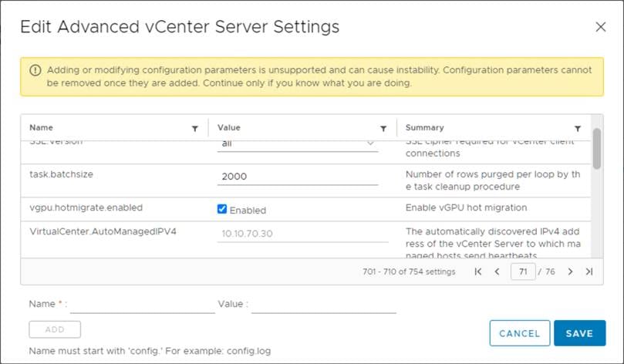Select the VirtualCenter.AutoManagedIPV4 row name
The width and height of the screenshot is (624, 364).
(103, 231)
